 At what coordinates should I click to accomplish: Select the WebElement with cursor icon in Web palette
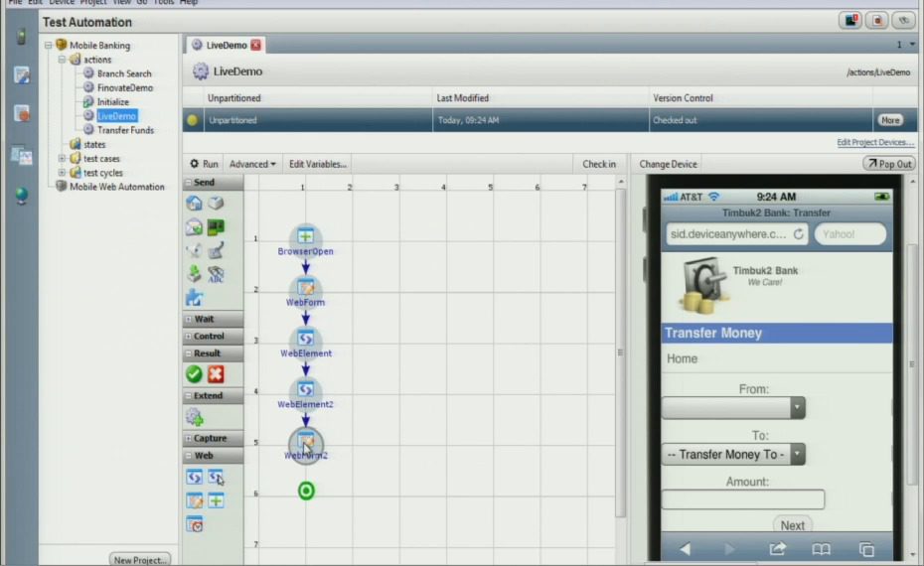click(216, 477)
